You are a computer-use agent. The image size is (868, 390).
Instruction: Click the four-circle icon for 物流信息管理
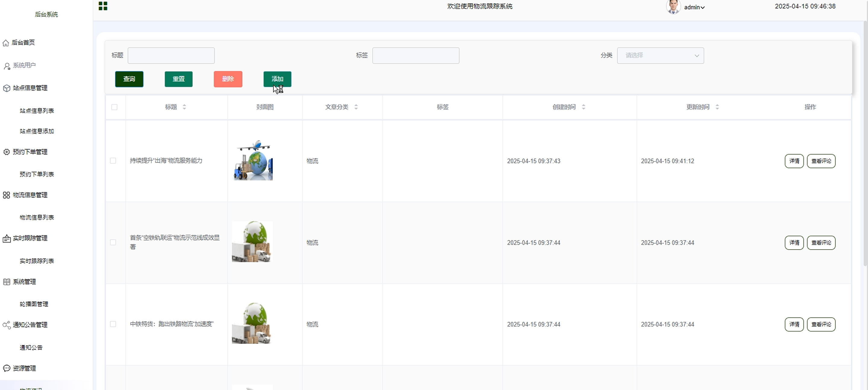point(6,195)
